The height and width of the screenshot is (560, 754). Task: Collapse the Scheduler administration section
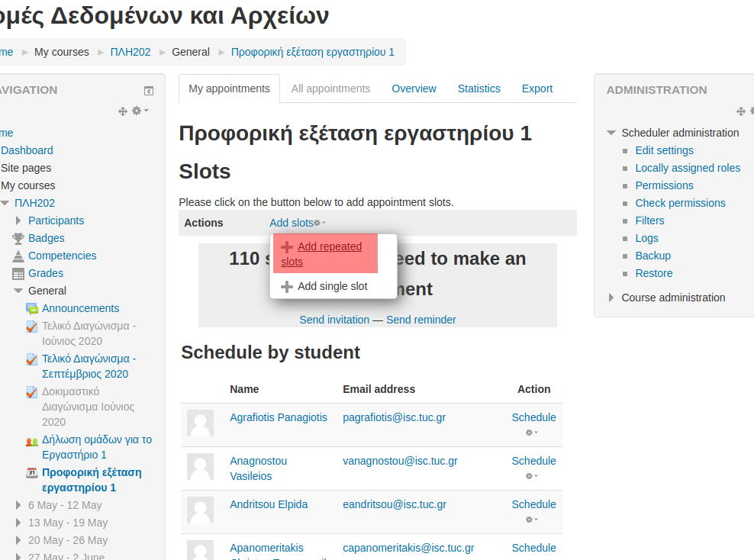point(611,133)
